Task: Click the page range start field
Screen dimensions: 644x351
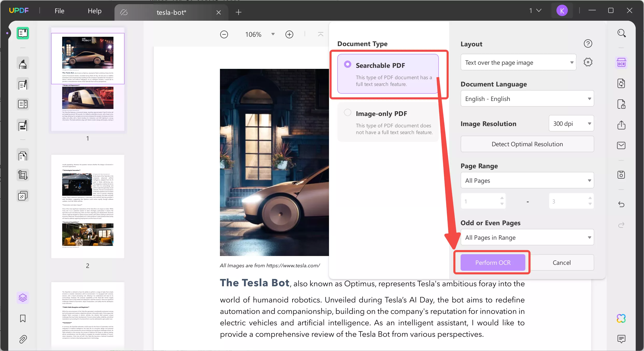Action: (x=483, y=201)
